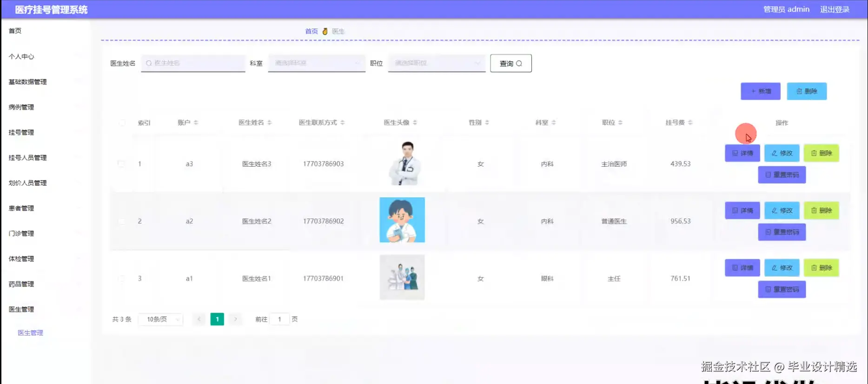Sort table by 挂号费 column arrows
This screenshot has height=384, width=868.
tap(690, 123)
